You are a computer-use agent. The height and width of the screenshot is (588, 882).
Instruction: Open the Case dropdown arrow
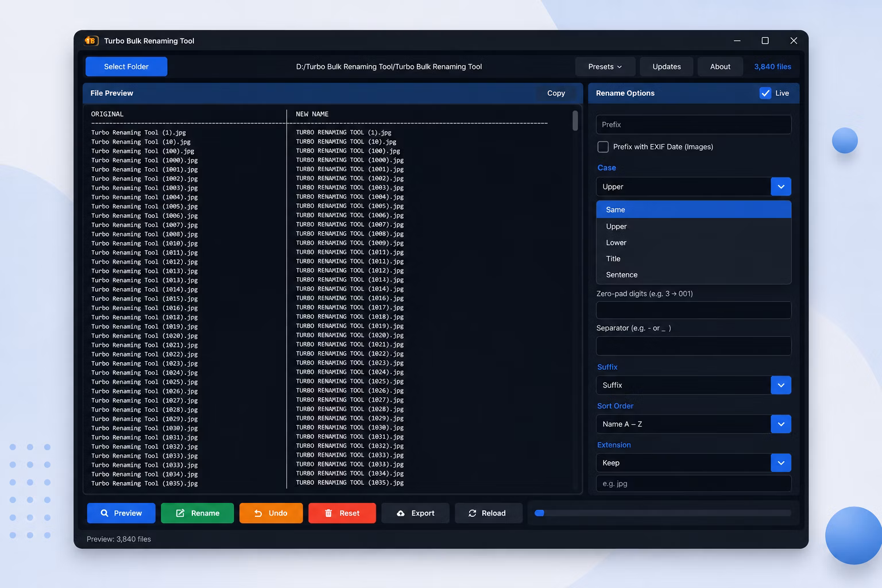pos(781,187)
